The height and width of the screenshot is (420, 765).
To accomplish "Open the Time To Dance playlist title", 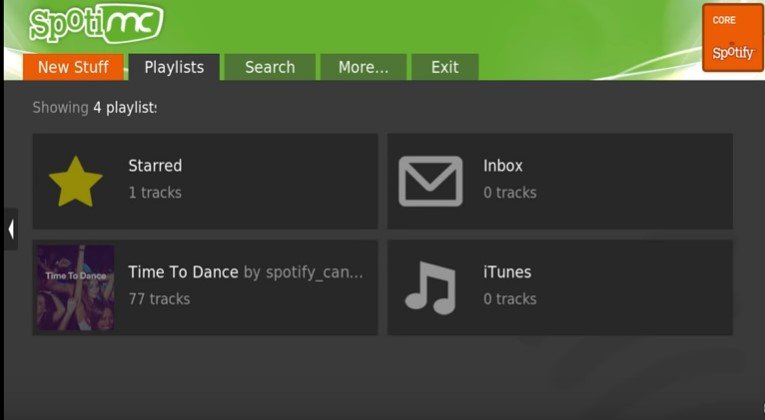I will [183, 272].
